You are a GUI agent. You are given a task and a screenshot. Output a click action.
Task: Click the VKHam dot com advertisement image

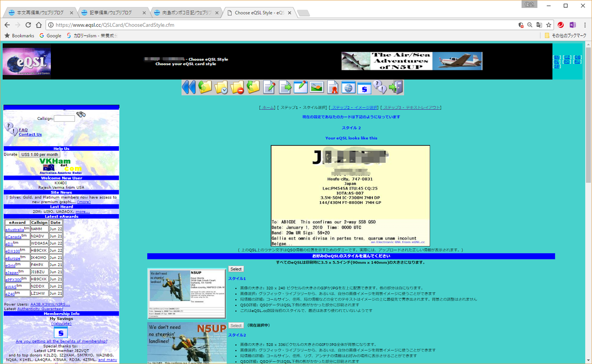click(x=62, y=167)
